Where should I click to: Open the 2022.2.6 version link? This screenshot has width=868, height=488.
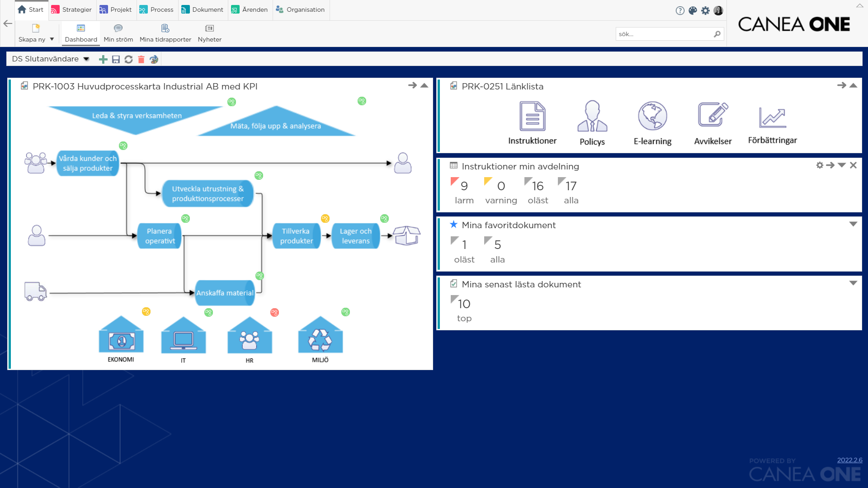(850, 460)
